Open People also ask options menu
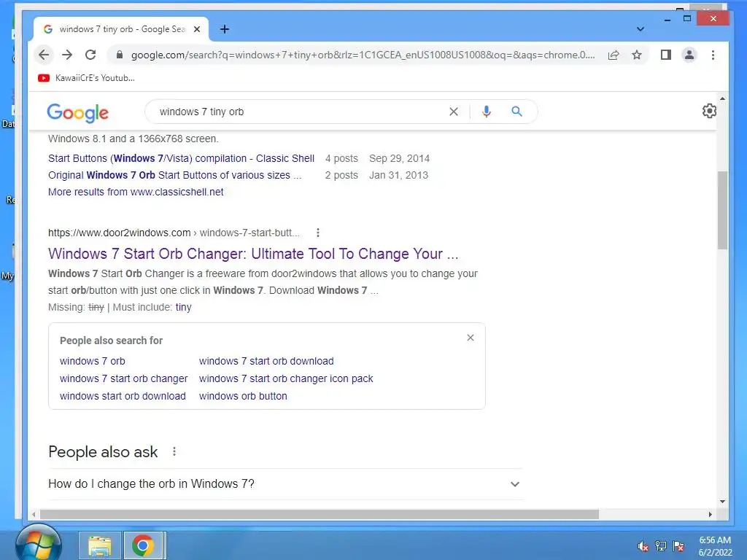 point(174,451)
